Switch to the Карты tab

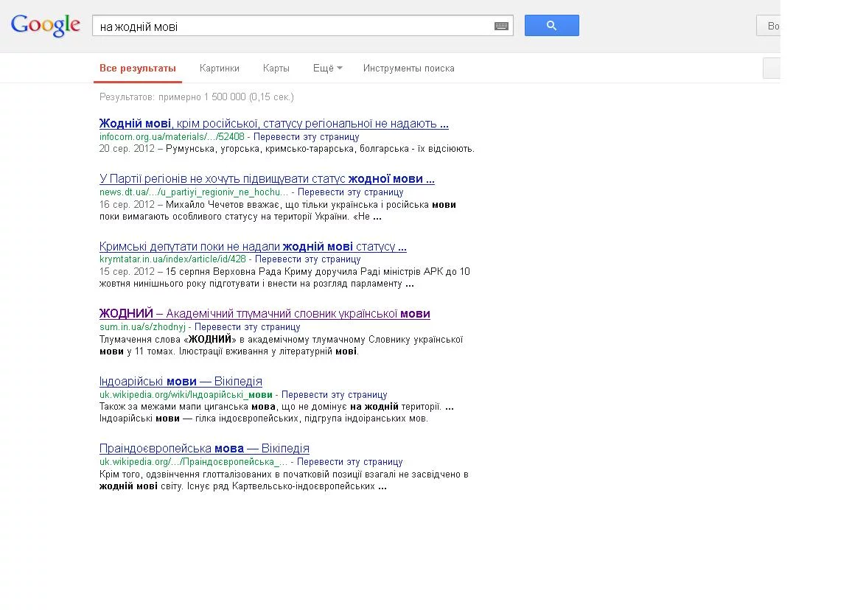(x=276, y=69)
